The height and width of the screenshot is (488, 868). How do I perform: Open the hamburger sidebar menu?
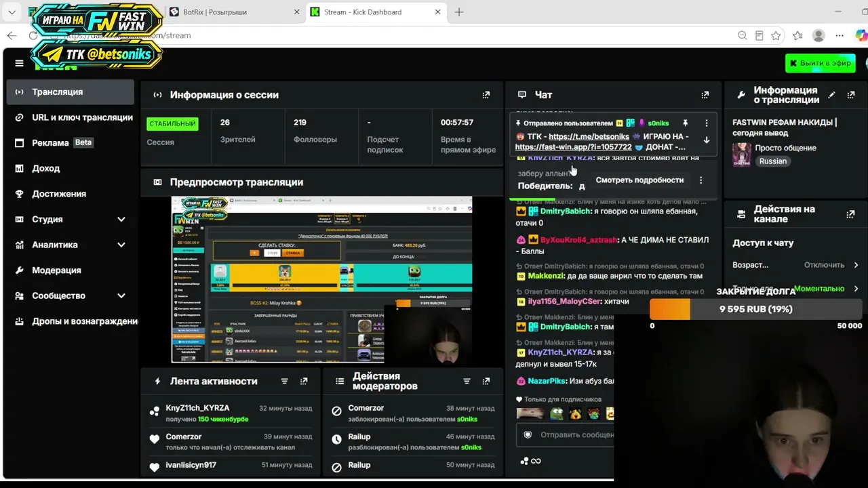tap(19, 63)
